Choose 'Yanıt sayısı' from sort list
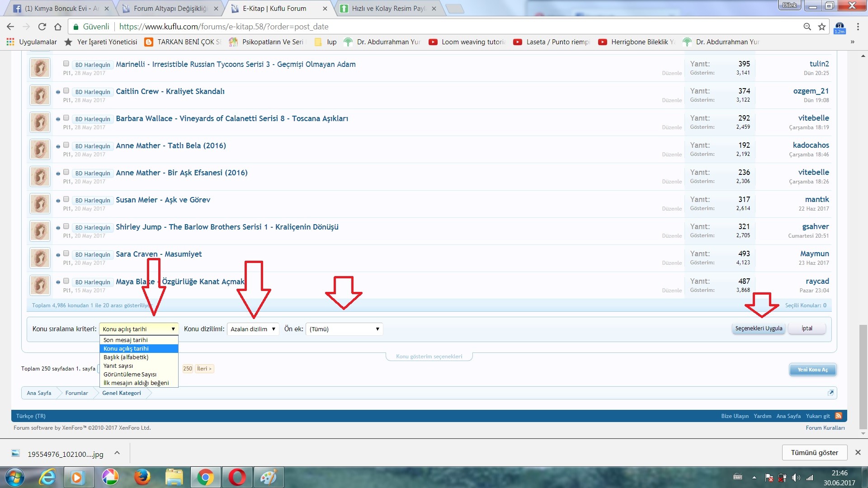This screenshot has height=488, width=868. click(x=118, y=366)
